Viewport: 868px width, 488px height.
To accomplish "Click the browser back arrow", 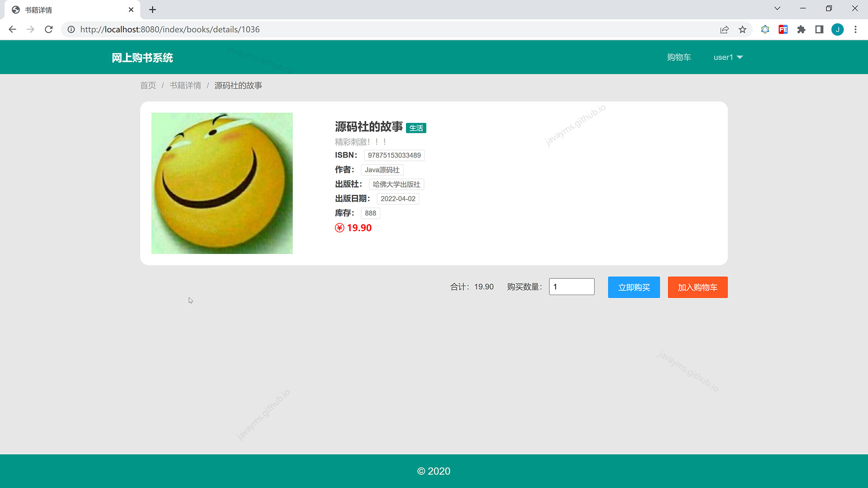I will click(x=12, y=29).
